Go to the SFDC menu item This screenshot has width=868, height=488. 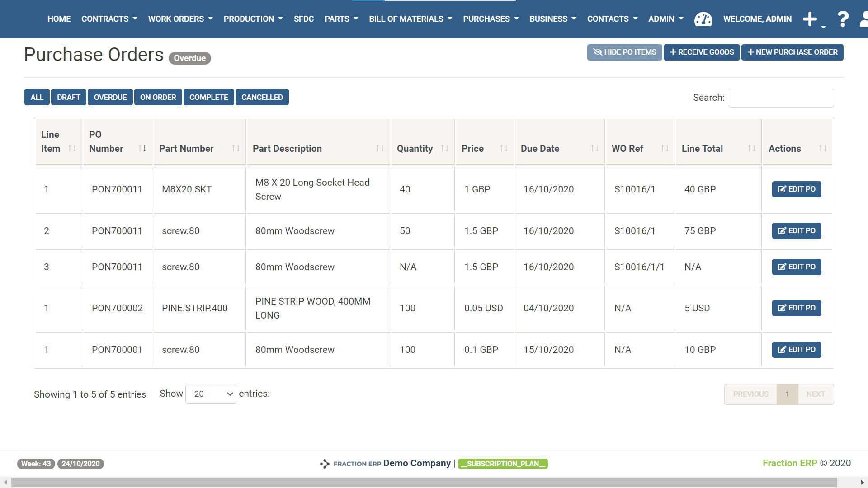tap(303, 19)
